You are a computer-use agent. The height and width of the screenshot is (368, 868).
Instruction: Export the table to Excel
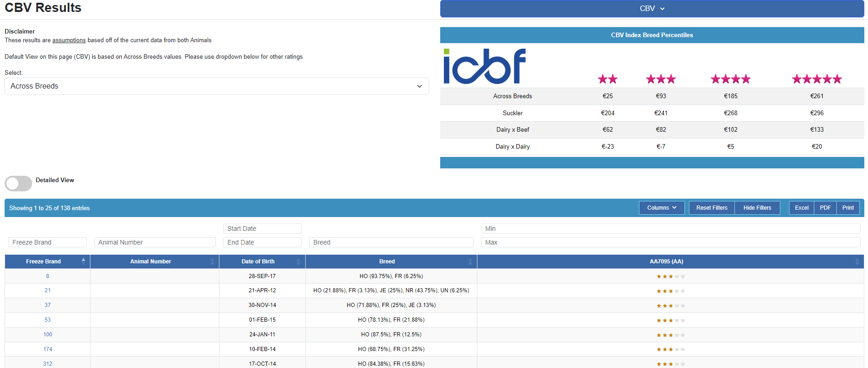click(801, 208)
